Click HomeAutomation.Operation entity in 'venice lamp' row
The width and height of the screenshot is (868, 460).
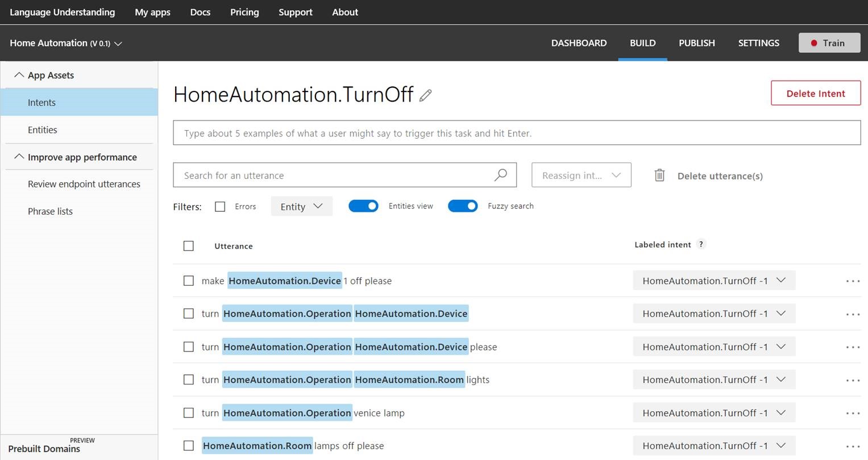287,413
